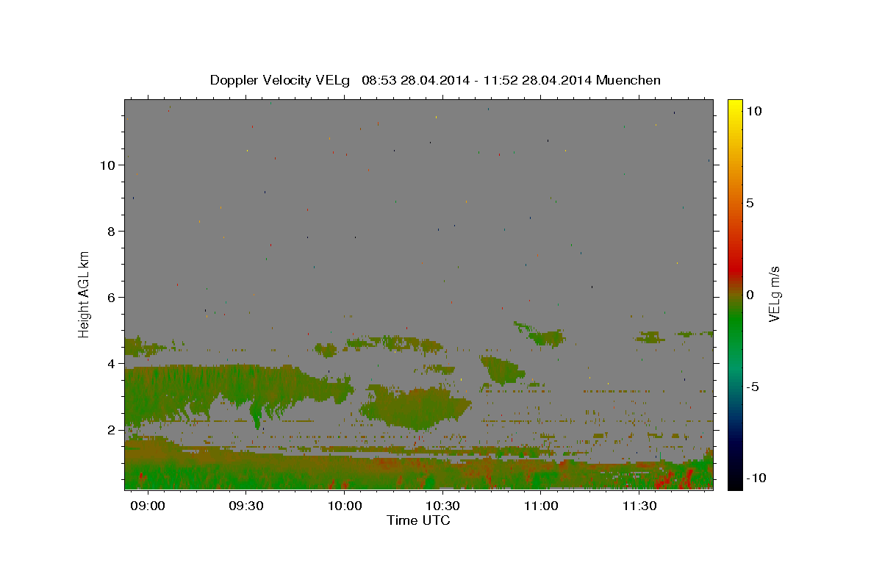Click the 10:00 time tick label
This screenshot has height=588, width=882.
click(344, 506)
